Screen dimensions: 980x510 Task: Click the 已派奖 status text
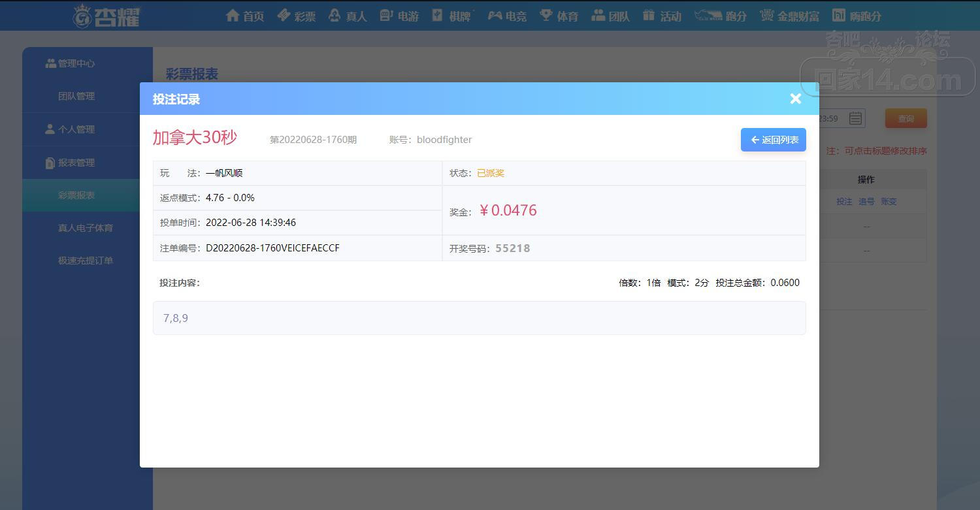click(491, 173)
